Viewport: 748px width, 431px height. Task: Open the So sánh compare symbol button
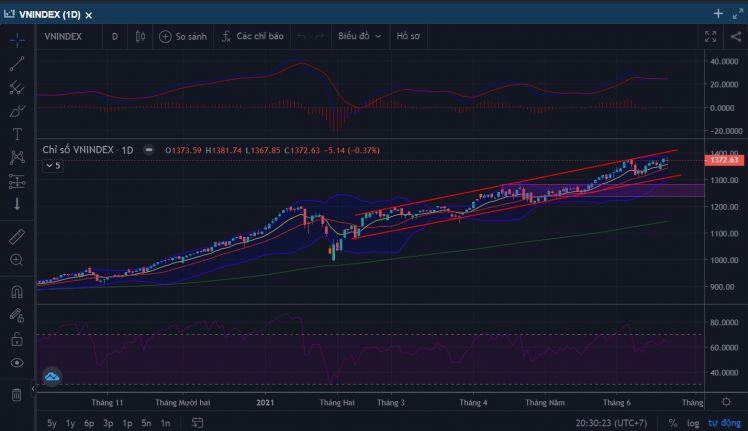tap(183, 36)
